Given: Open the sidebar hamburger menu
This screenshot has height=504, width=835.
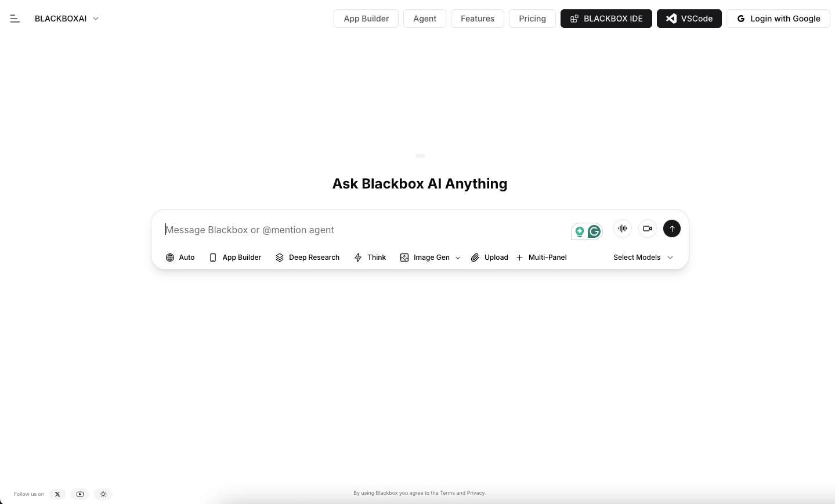Looking at the screenshot, I should 15,19.
